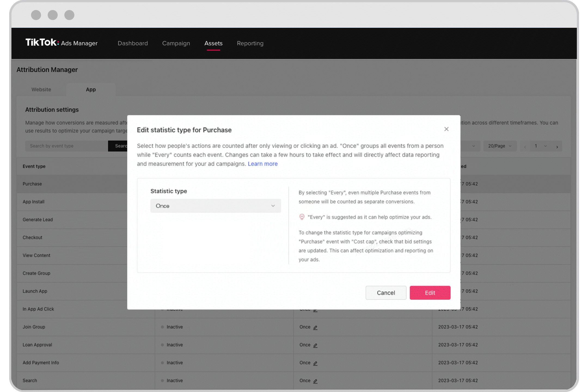Click the pencil icon for Join Group
The height and width of the screenshot is (392, 588).
315,327
